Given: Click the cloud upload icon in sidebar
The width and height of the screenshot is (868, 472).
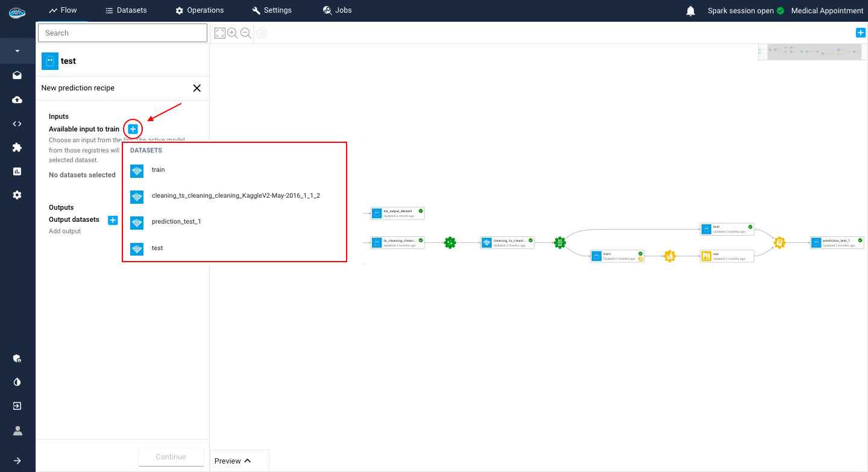Looking at the screenshot, I should point(17,99).
